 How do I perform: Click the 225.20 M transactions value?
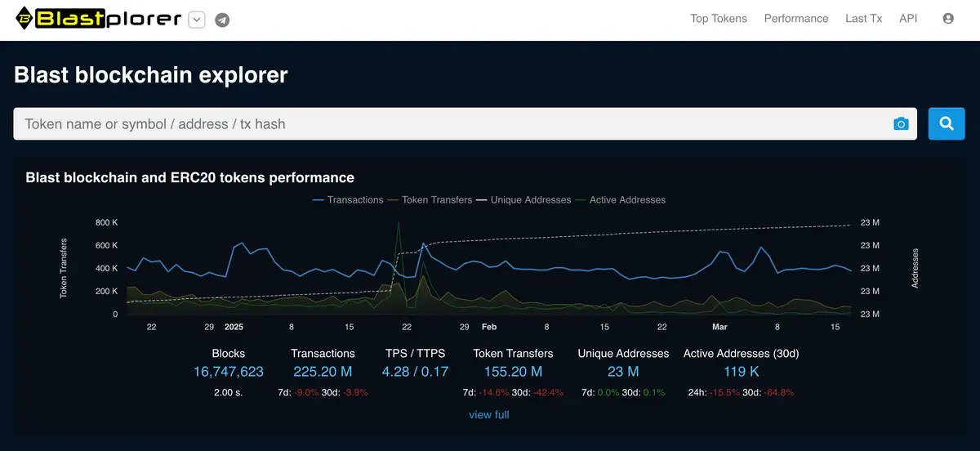click(323, 372)
